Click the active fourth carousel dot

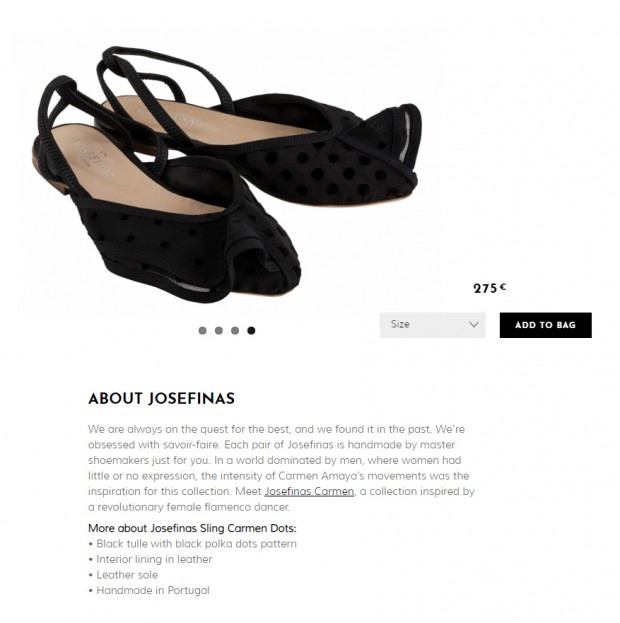coord(251,330)
